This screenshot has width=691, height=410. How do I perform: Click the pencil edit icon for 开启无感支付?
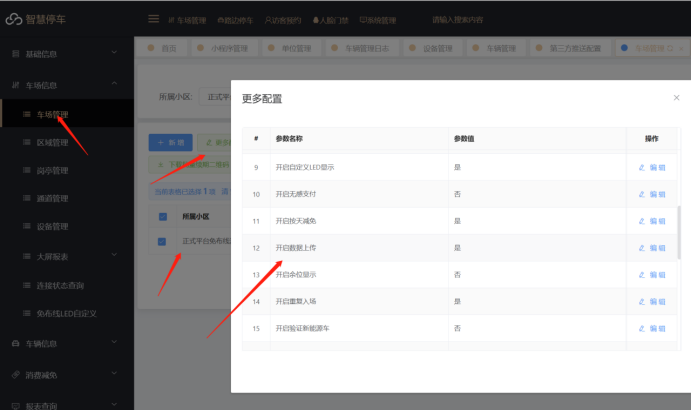(642, 194)
